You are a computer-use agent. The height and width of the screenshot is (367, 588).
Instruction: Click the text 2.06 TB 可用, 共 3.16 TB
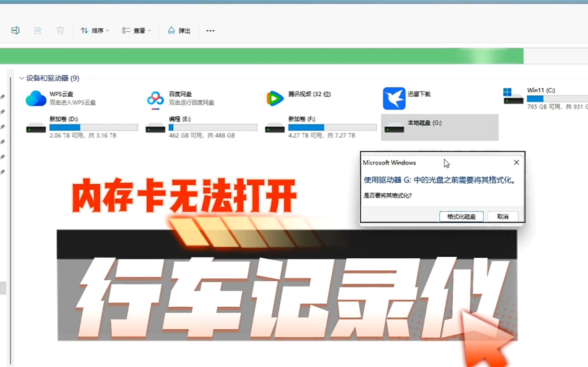[x=83, y=136]
